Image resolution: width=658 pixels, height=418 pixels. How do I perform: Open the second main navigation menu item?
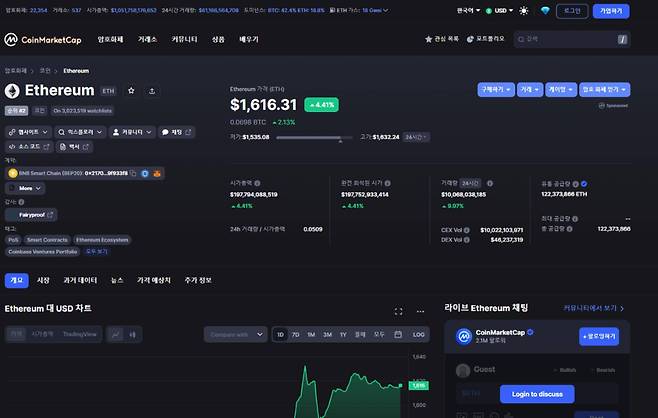(x=147, y=39)
